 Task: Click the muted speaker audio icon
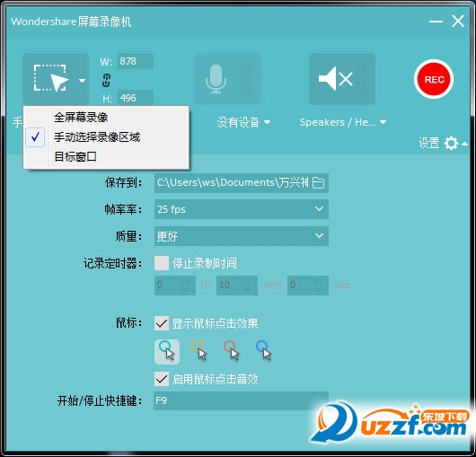336,79
